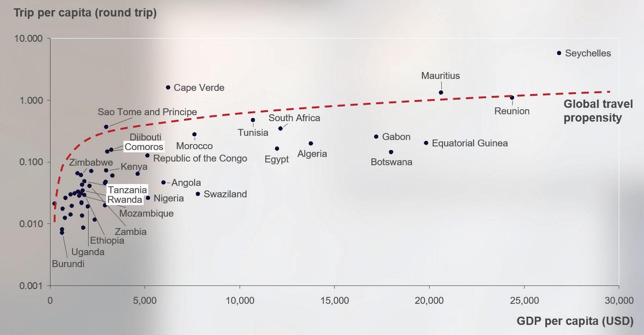Select the Gabon data point

376,137
